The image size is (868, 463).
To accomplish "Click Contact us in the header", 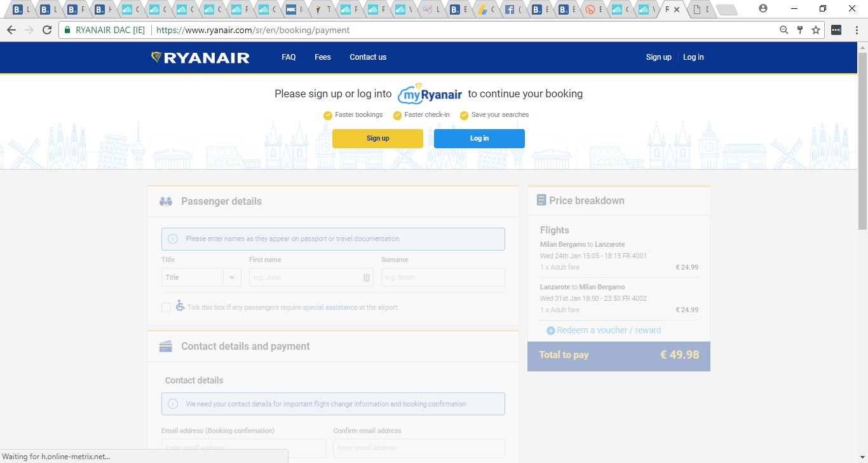I will click(368, 57).
